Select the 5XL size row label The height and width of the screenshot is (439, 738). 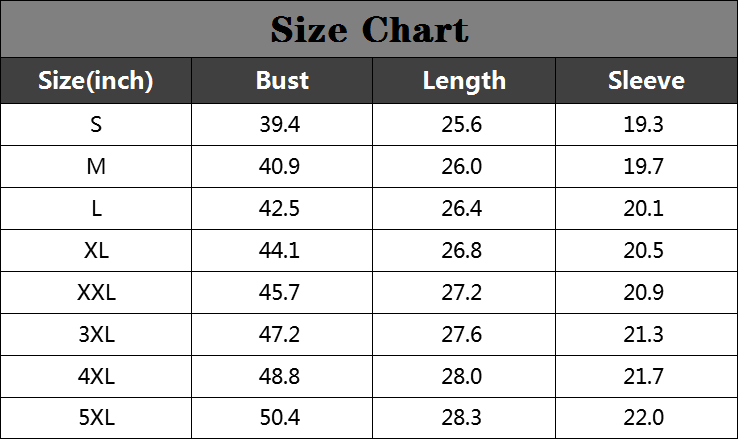pyautogui.click(x=96, y=417)
